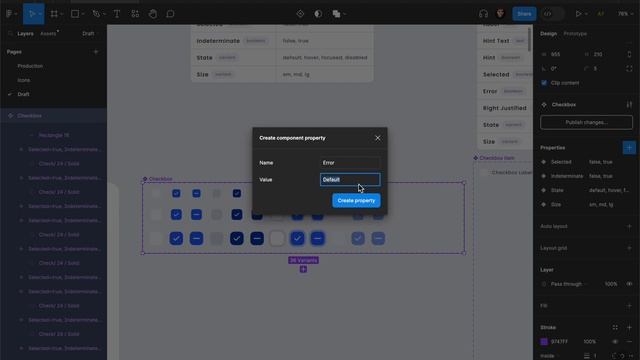Image resolution: width=640 pixels, height=360 pixels.
Task: Switch to the Prototype tab
Action: 575,34
